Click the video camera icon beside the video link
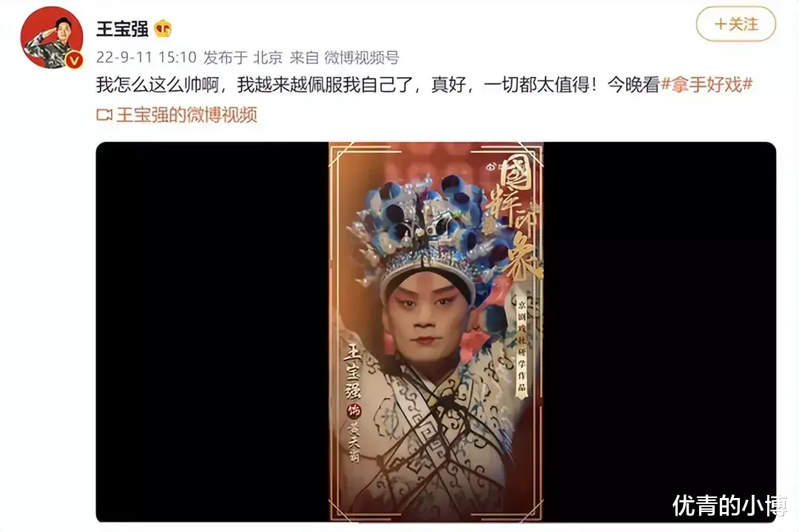799x532 pixels. [x=104, y=115]
